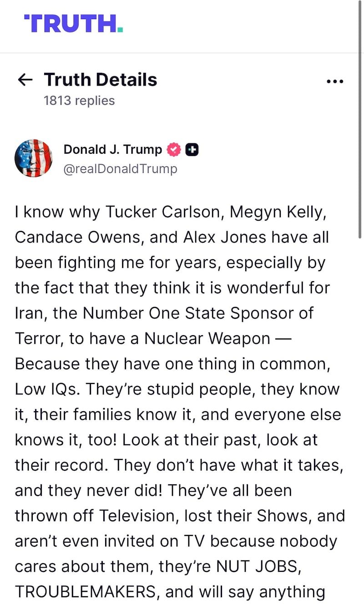Click the words Low IQs in the post

(x=48, y=389)
